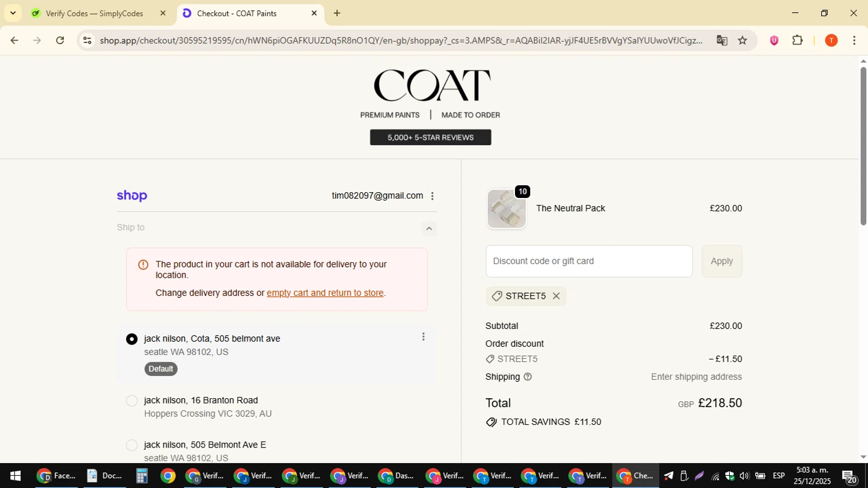The width and height of the screenshot is (868, 488).
Task: Click the battery tray icon
Action: pos(760,476)
